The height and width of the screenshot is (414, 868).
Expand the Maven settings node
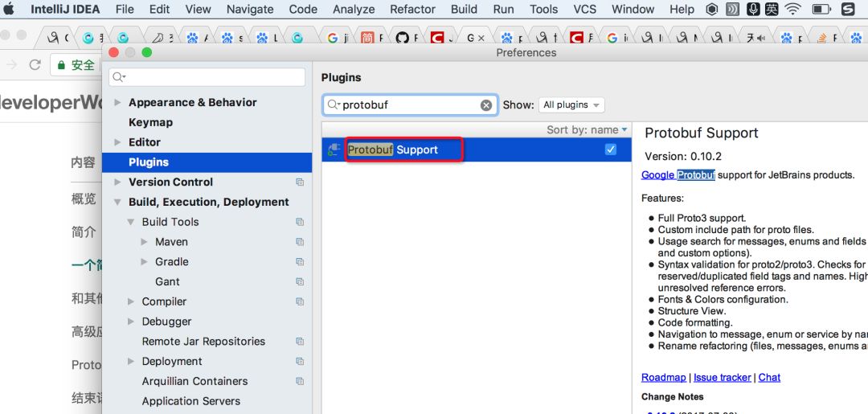tap(145, 242)
